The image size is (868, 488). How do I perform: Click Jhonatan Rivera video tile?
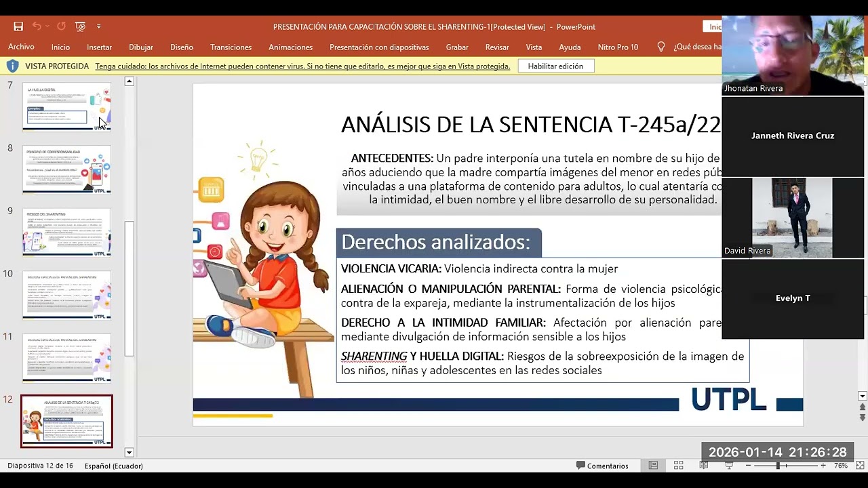793,55
